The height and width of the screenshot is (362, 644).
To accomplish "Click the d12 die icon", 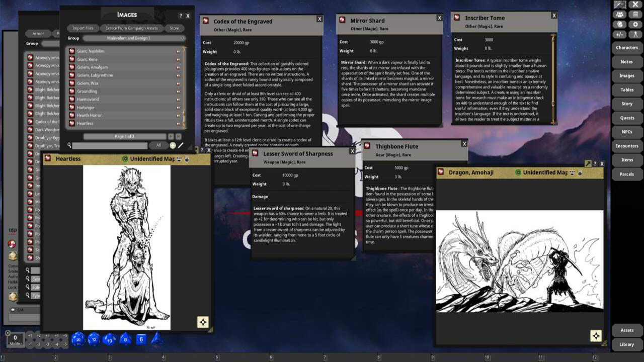I will 94,339.
